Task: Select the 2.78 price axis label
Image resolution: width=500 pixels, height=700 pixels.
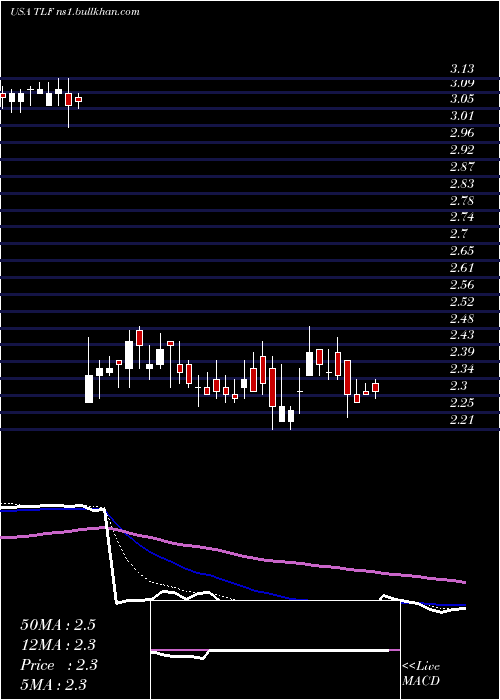Action: (x=462, y=200)
